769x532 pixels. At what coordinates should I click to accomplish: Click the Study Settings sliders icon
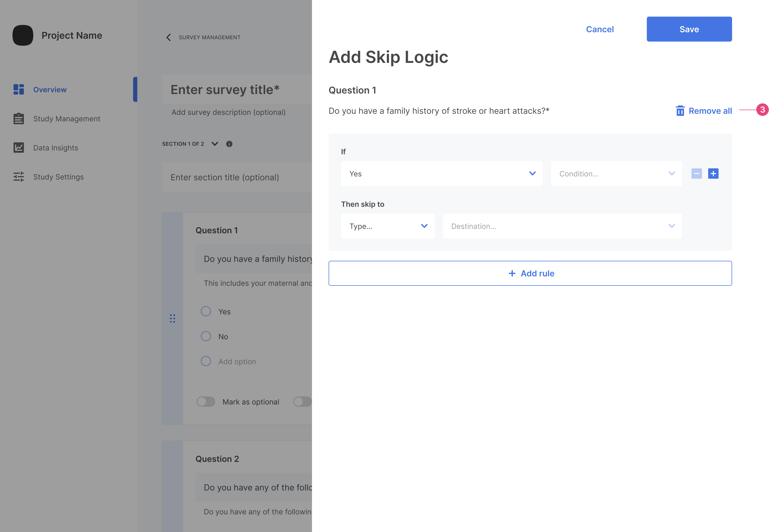[19, 177]
